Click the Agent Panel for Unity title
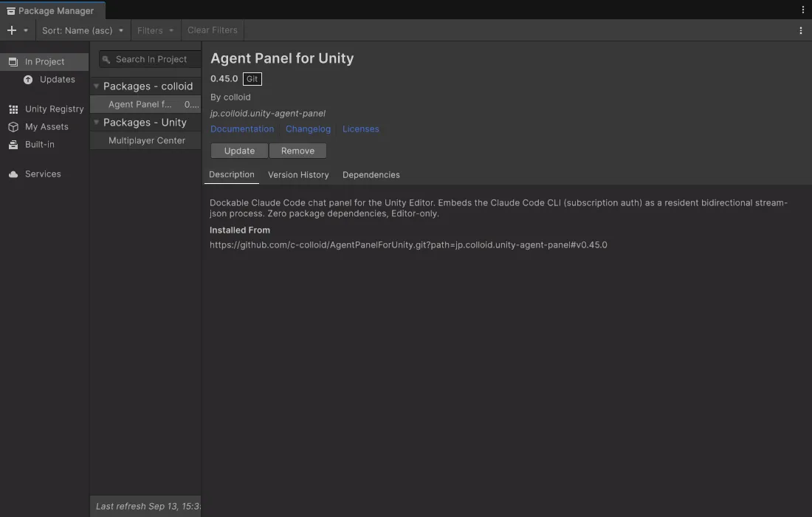Screen dimensions: 812x517 [x=282, y=58]
